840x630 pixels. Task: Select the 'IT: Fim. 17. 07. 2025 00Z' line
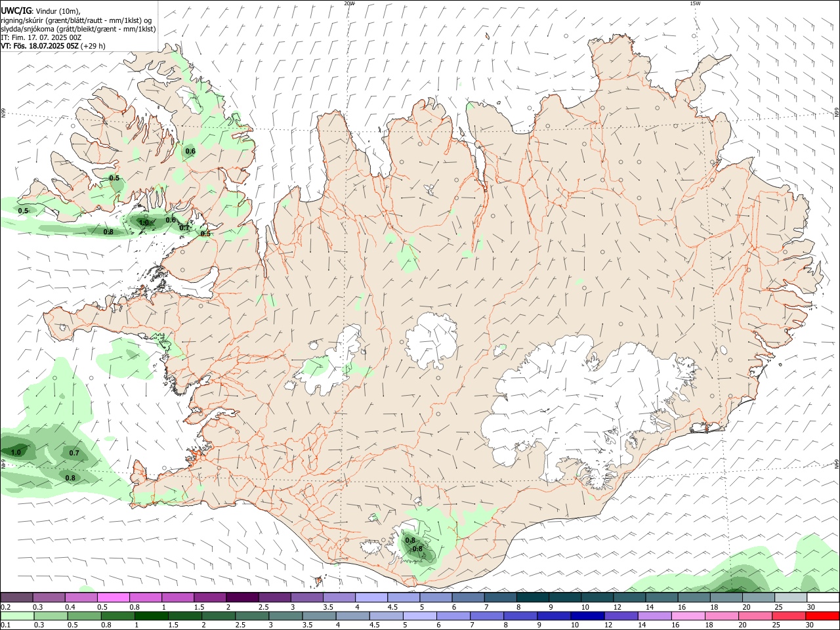(41, 37)
